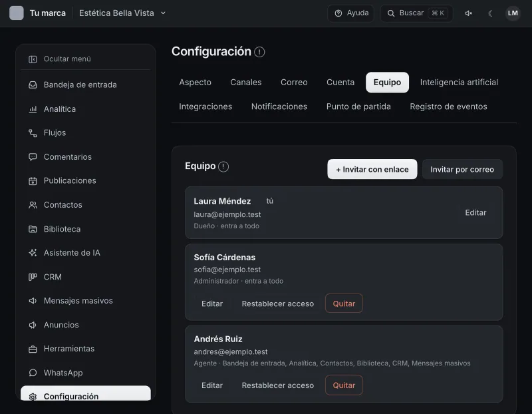The height and width of the screenshot is (414, 532).
Task: Click the sidebar collapse icon by Ocultar menú
Action: (33, 59)
